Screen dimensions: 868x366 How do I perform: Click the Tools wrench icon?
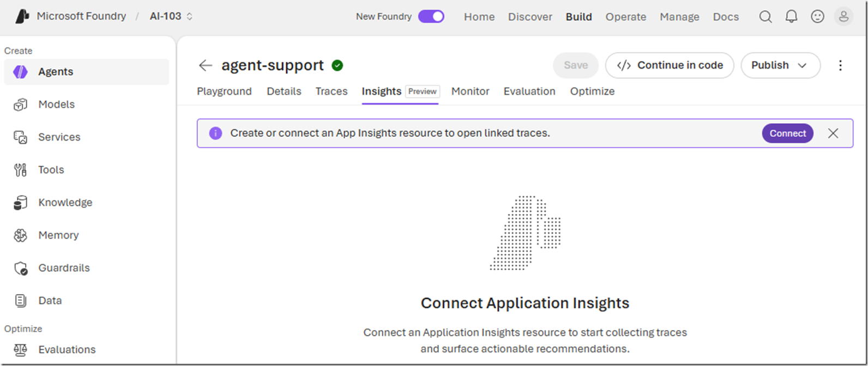tap(20, 170)
